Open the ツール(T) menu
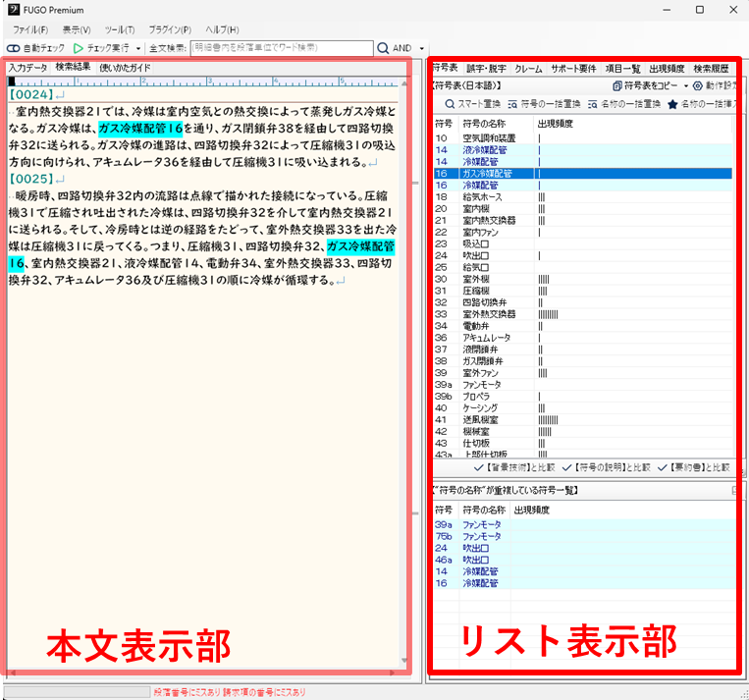 click(x=119, y=30)
